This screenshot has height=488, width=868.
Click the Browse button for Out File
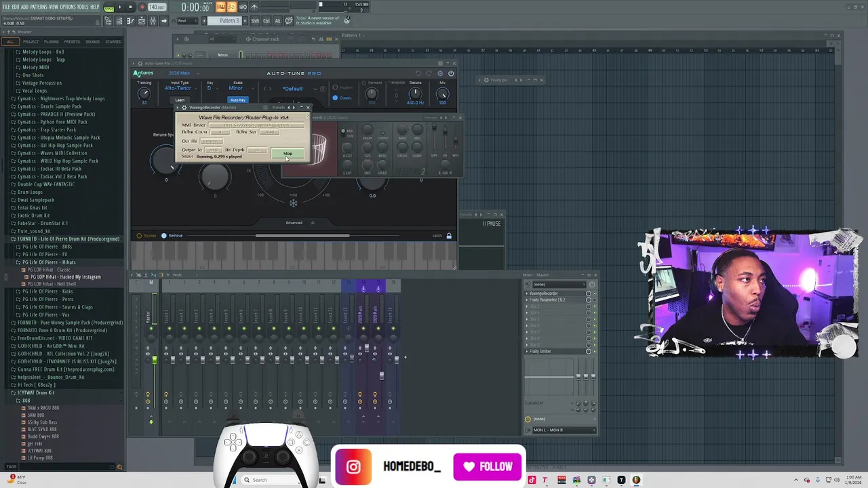click(x=212, y=141)
